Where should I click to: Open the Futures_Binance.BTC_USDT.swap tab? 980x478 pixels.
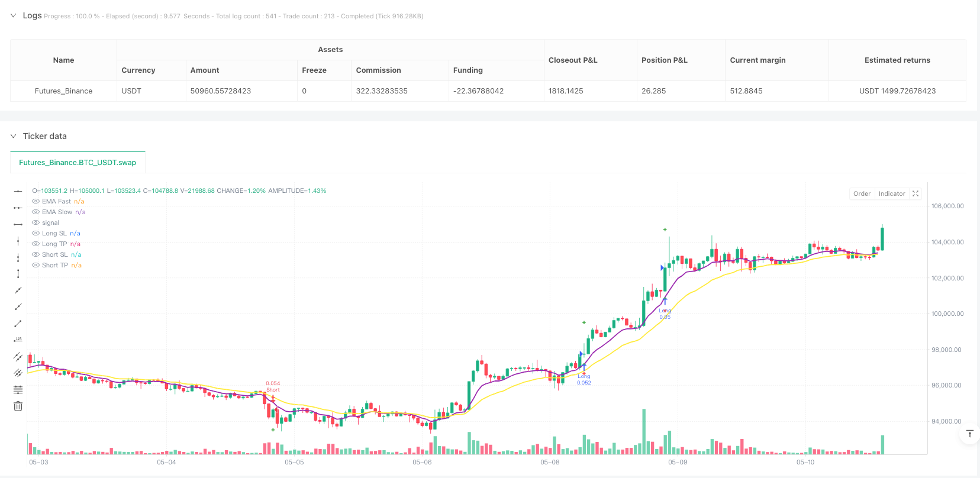[78, 163]
